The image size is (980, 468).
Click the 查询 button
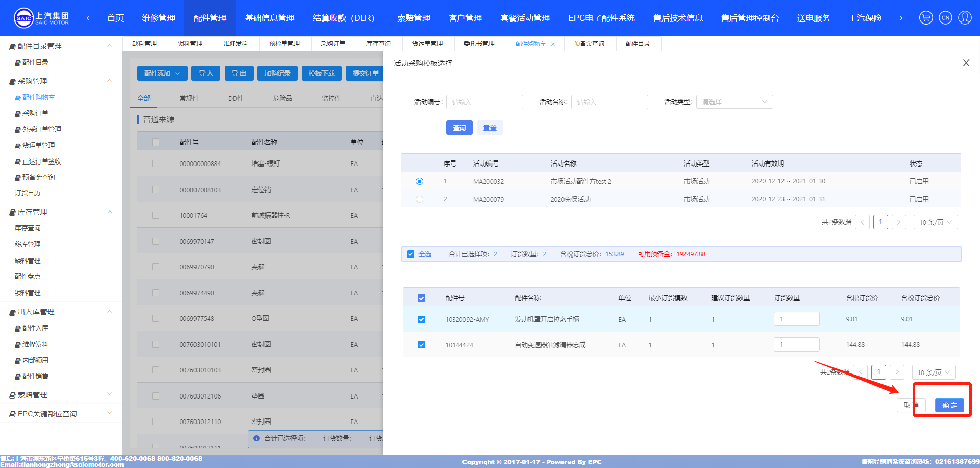pyautogui.click(x=459, y=128)
